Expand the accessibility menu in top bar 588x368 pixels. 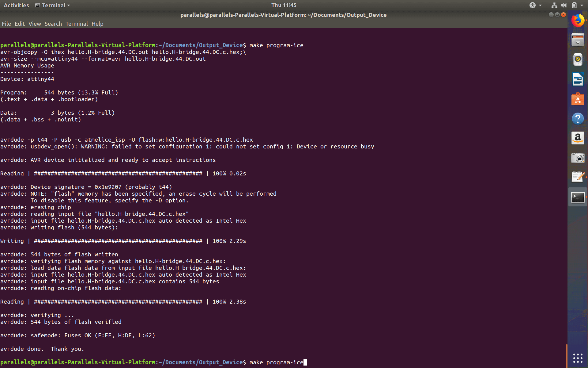tap(535, 5)
